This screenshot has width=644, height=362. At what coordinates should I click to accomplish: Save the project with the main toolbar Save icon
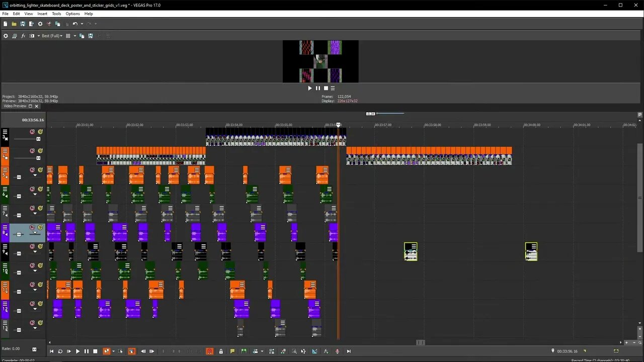click(x=23, y=24)
